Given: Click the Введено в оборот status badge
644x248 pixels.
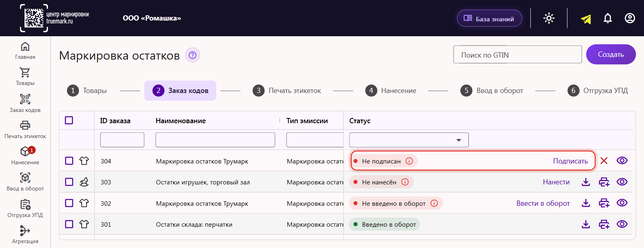Looking at the screenshot, I should [384, 224].
